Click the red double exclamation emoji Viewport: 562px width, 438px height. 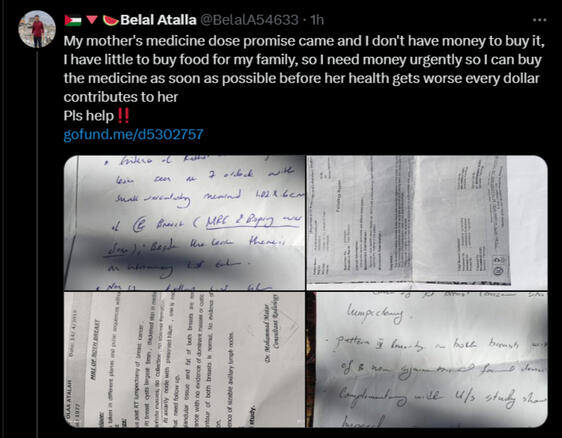coord(123,115)
